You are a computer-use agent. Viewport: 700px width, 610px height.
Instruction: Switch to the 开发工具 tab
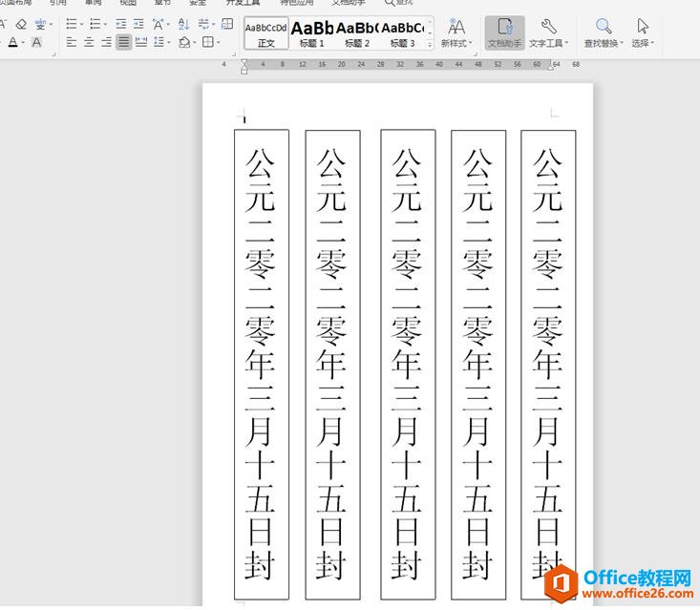pyautogui.click(x=242, y=3)
